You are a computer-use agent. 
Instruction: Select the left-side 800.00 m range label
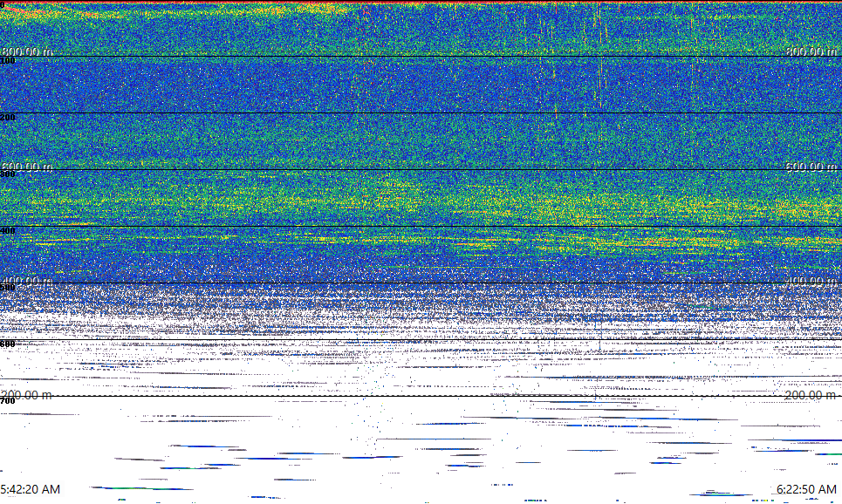[x=27, y=51]
